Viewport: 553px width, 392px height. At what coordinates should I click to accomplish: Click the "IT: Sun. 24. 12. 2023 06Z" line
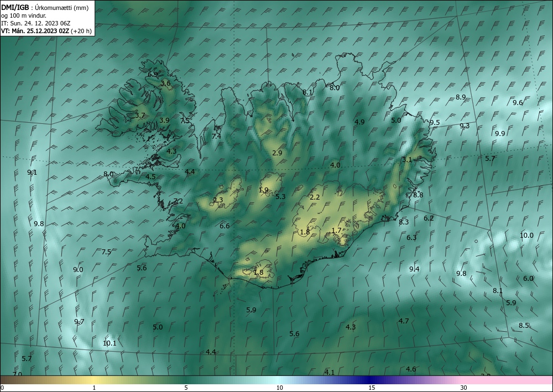35,23
